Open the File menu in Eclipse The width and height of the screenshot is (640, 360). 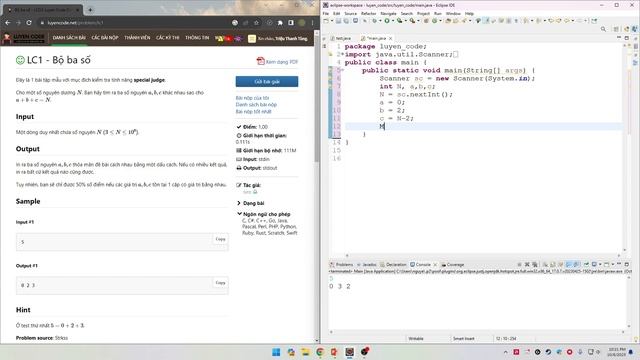[x=326, y=13]
